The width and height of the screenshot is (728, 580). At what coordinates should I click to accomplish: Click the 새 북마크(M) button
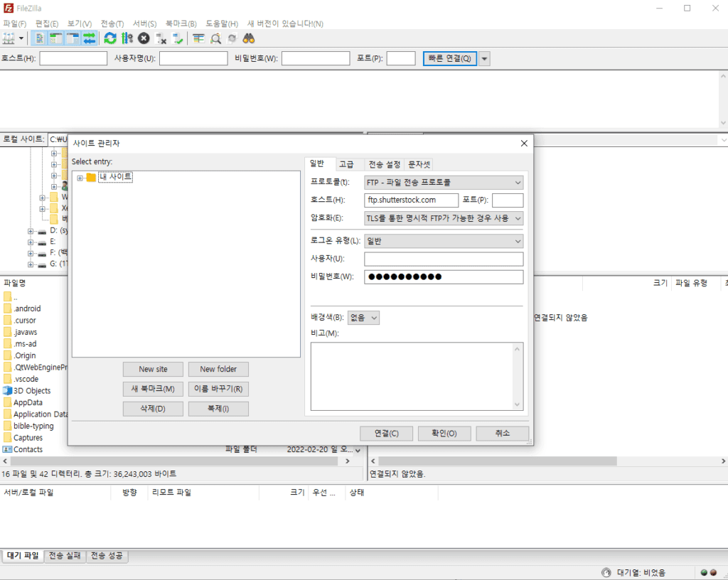tap(154, 389)
